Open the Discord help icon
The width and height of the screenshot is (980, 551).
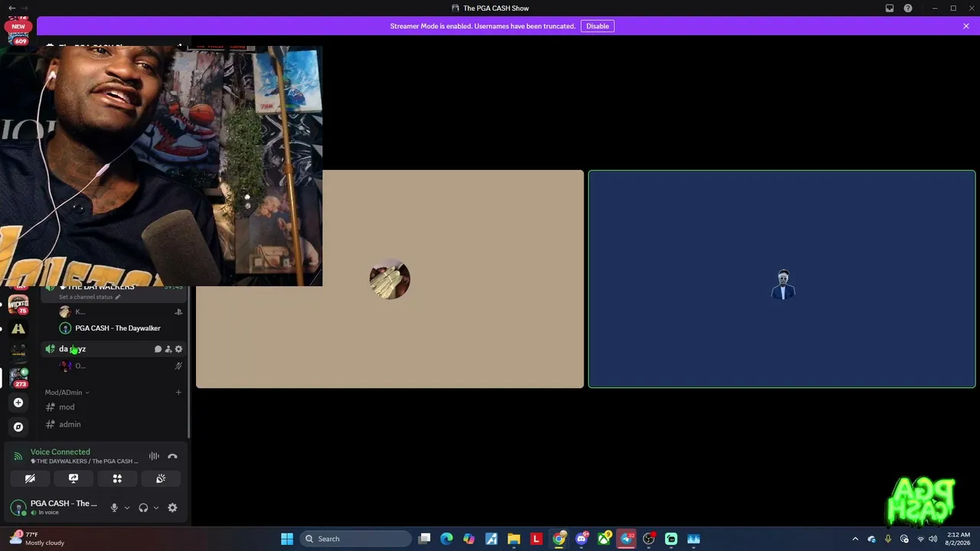pyautogui.click(x=908, y=8)
